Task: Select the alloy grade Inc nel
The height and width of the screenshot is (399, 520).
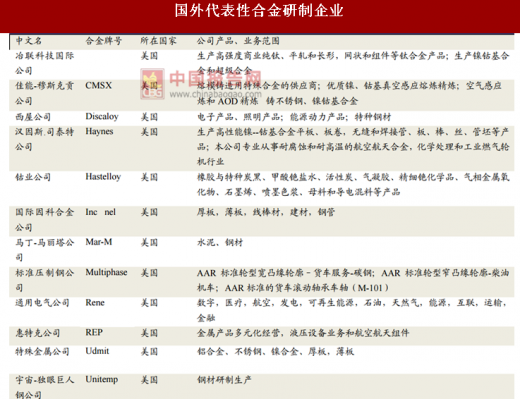Action: coord(100,212)
